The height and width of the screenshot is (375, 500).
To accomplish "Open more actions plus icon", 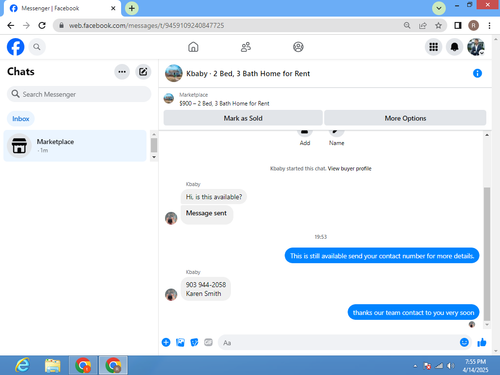I will tap(166, 342).
